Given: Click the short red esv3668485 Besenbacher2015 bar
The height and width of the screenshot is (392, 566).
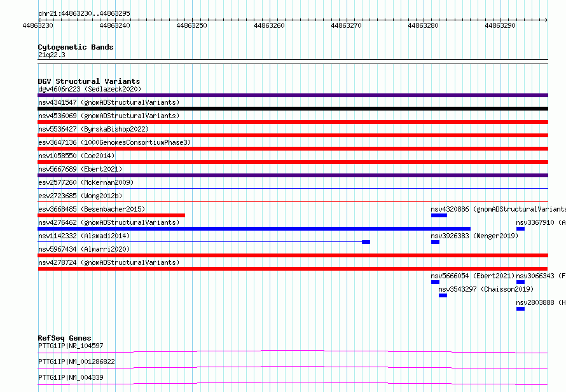Looking at the screenshot, I should click(111, 215).
